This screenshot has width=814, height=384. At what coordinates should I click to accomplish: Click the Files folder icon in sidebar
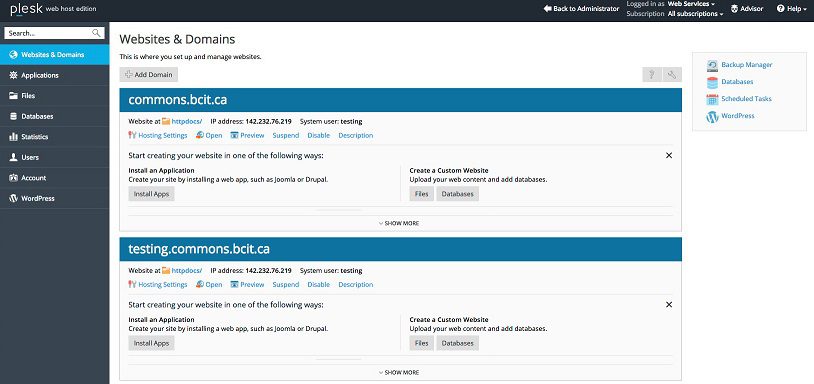13,95
